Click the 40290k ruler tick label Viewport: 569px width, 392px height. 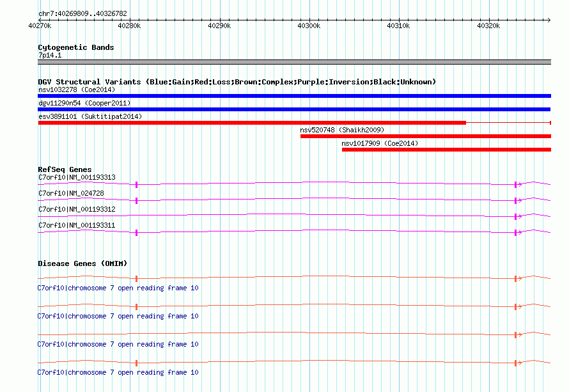[219, 26]
